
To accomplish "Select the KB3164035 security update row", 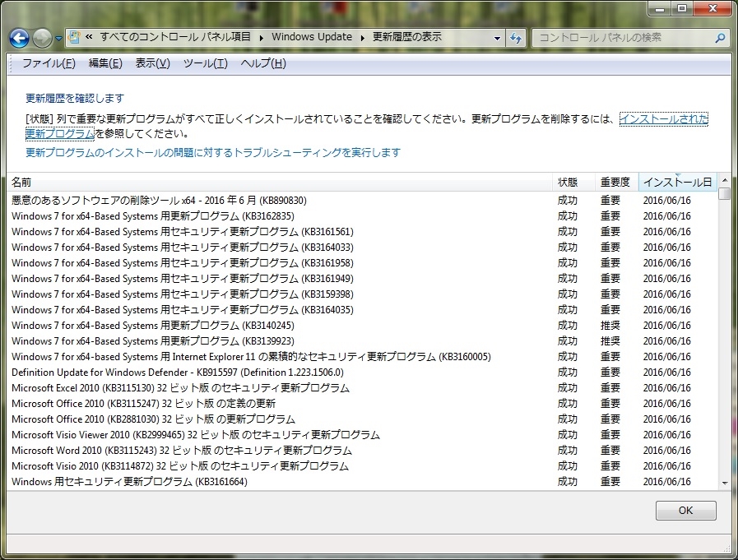I will point(362,310).
